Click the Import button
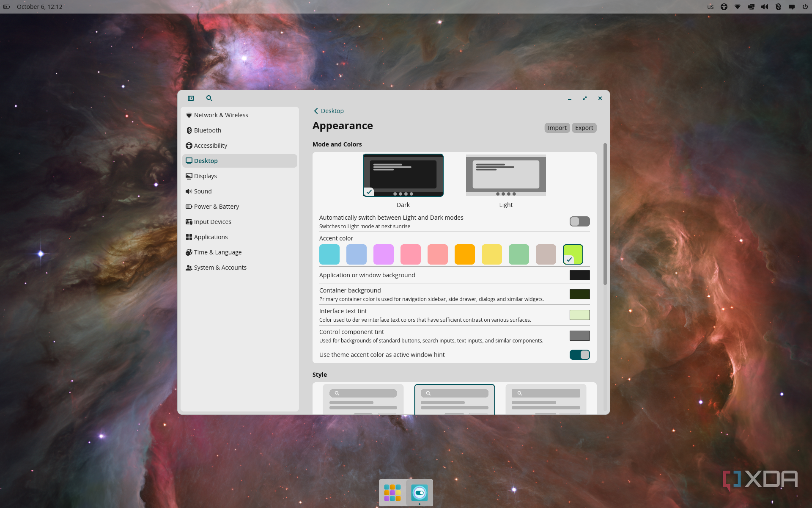Screen dimensions: 812x508 tap(557, 128)
